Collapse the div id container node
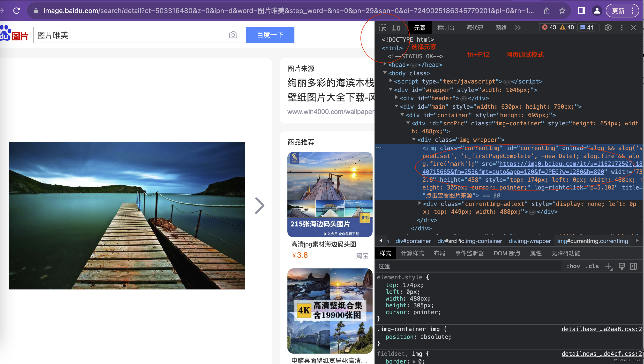Screen dimensions: 644x364 402,114
